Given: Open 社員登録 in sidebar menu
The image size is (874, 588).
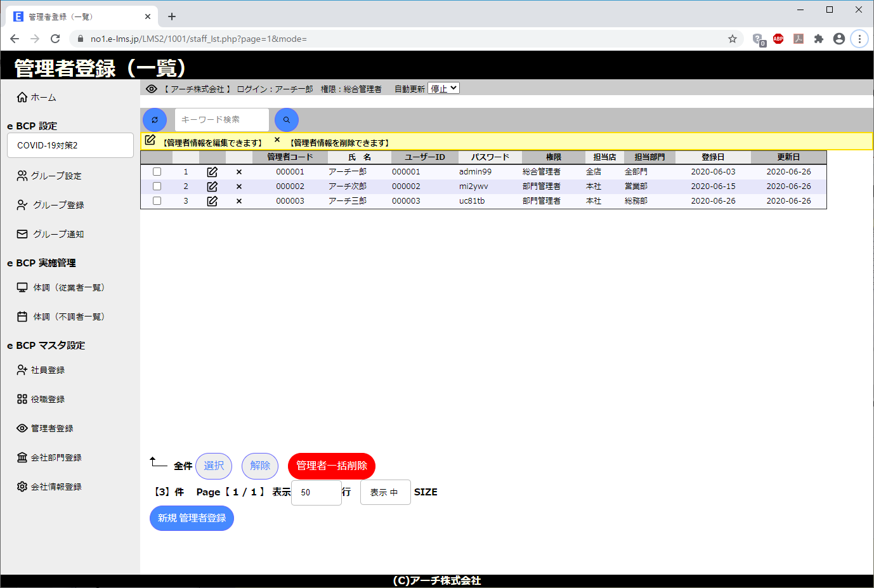Looking at the screenshot, I should click(48, 370).
